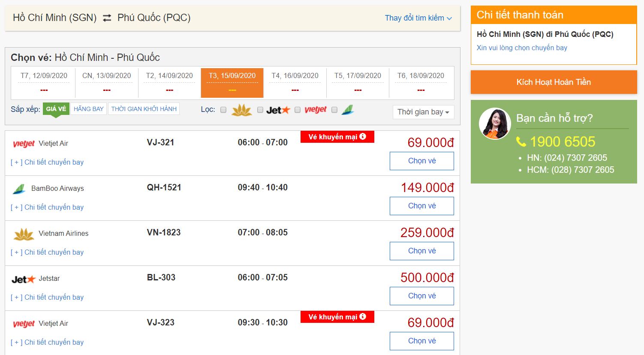Tick the Bamboo Airways filter checkbox
The height and width of the screenshot is (355, 644).
pos(334,110)
